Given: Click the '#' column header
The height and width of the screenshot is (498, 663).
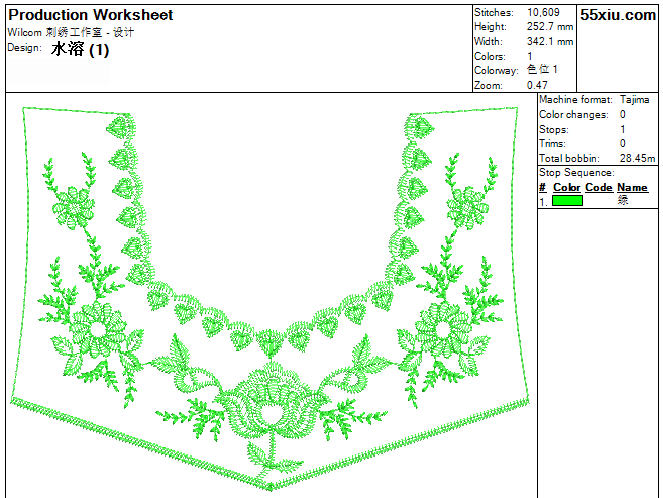Looking at the screenshot, I should (543, 187).
